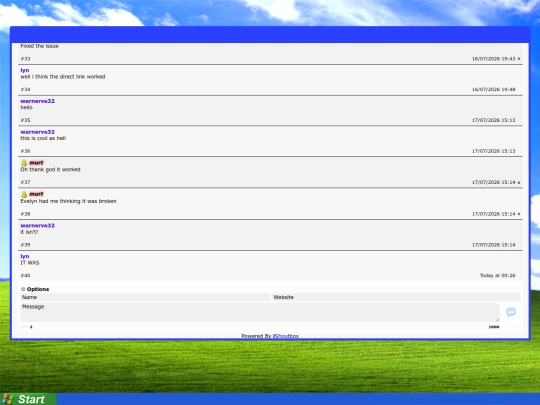
Task: Click the 17/07/2026 15:14 timestamp on post #39
Action: [x=494, y=245]
